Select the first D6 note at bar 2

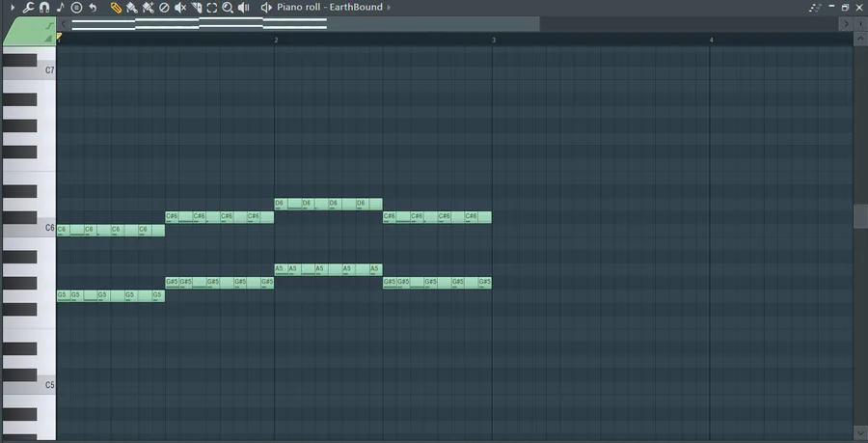tap(282, 205)
